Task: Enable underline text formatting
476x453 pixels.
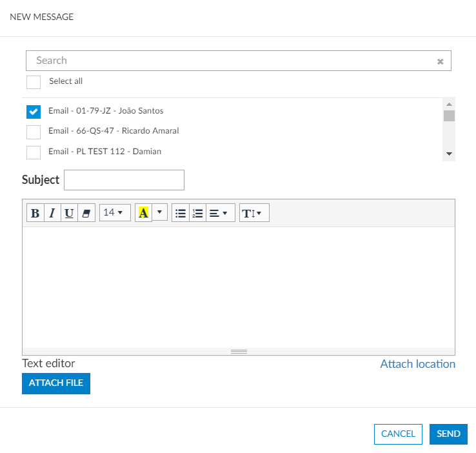Action: click(x=69, y=213)
